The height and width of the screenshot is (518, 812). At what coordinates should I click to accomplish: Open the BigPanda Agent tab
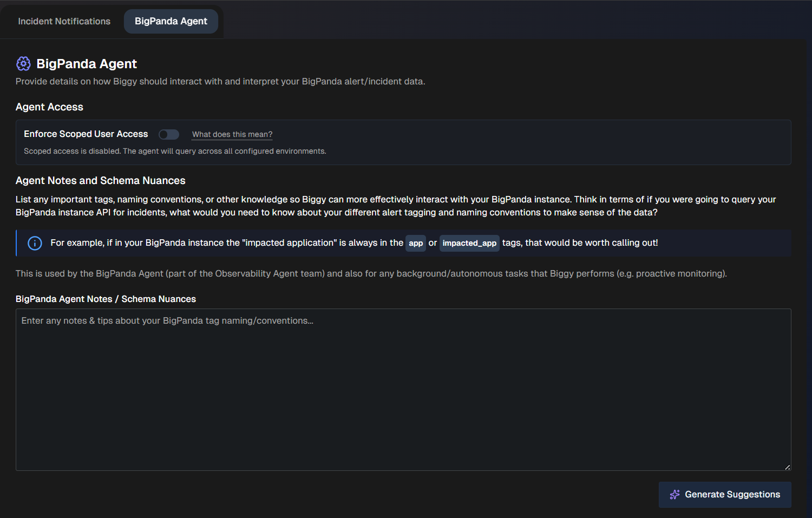click(x=171, y=21)
